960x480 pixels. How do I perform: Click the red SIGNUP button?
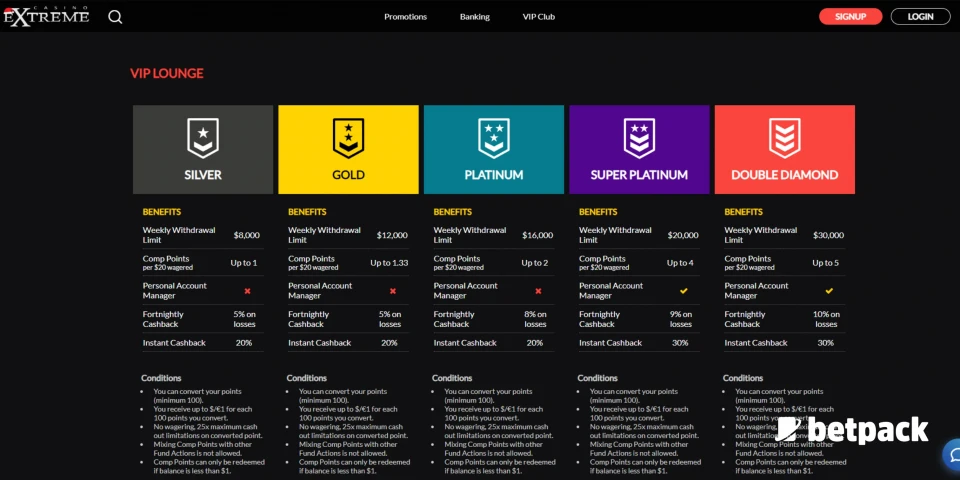(x=850, y=17)
